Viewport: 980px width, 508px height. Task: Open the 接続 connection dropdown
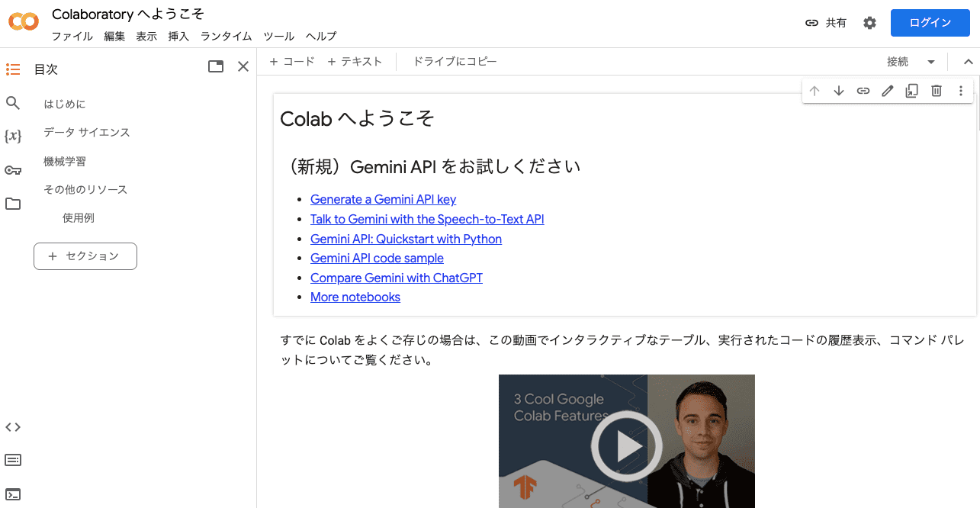coord(909,61)
